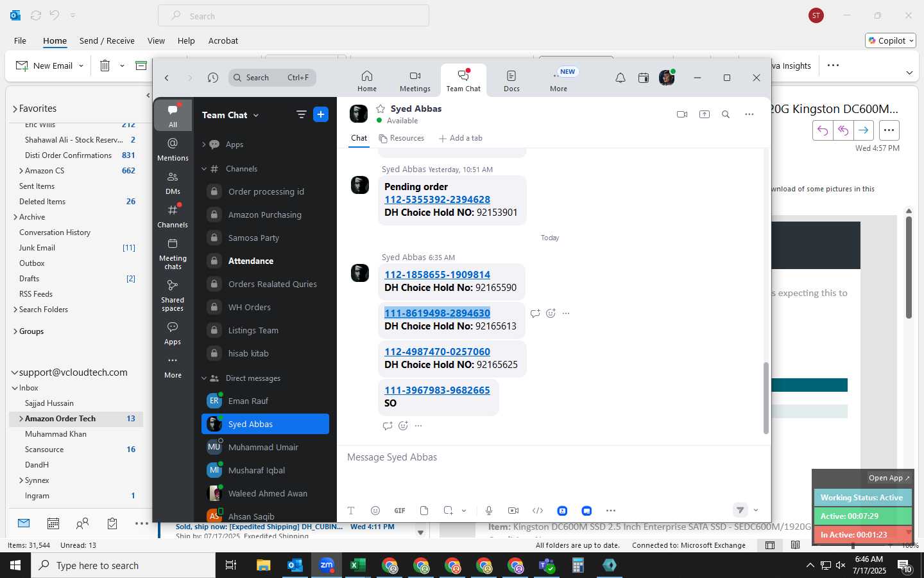Open order link 112-4987470-0257060
Screen dimensions: 924x578
point(437,352)
